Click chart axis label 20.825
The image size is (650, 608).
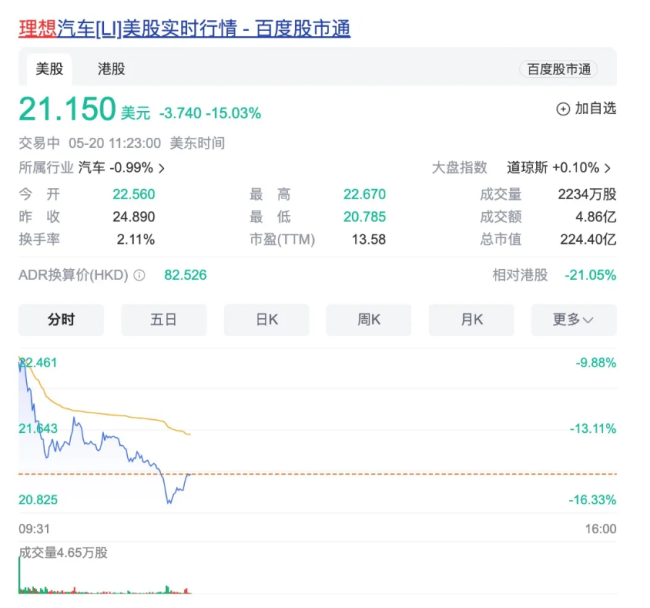[38, 500]
